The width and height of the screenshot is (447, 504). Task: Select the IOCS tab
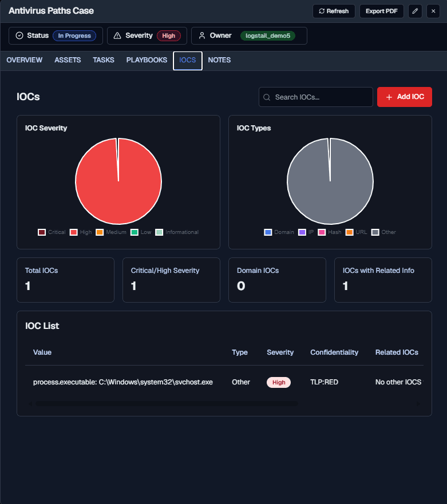pyautogui.click(x=188, y=61)
